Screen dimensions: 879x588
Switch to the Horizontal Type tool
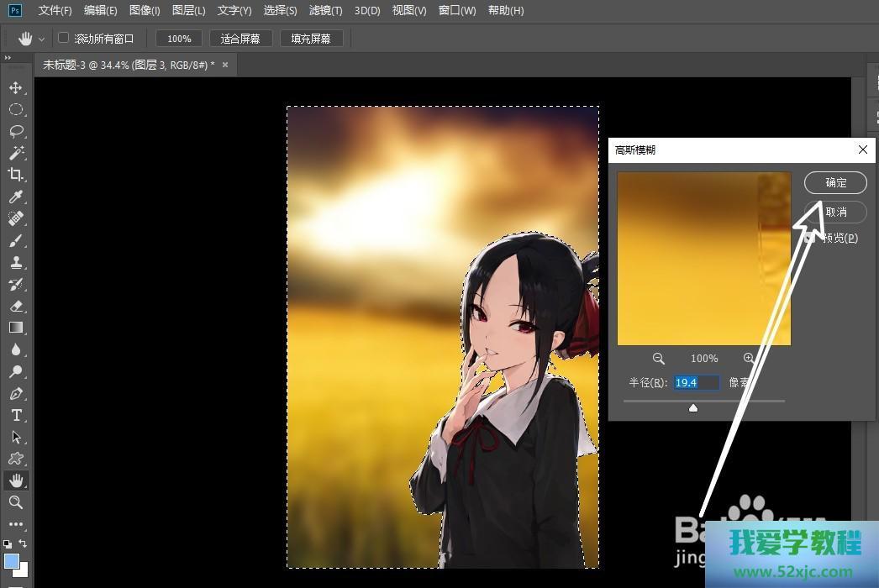15,416
